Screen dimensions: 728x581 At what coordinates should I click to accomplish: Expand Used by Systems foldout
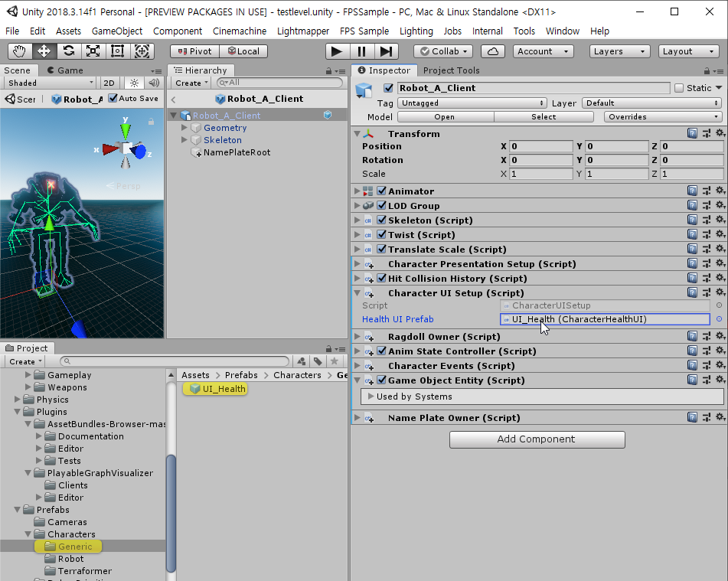[x=371, y=397]
